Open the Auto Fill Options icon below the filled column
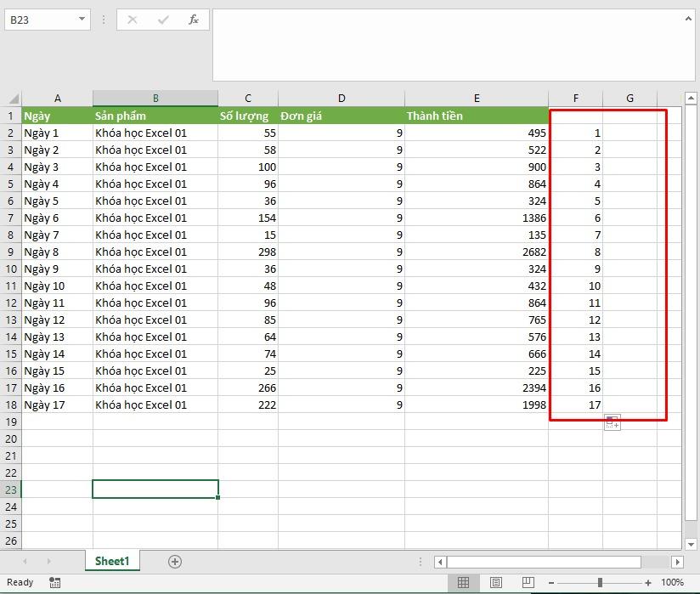The width and height of the screenshot is (700, 594). 612,422
